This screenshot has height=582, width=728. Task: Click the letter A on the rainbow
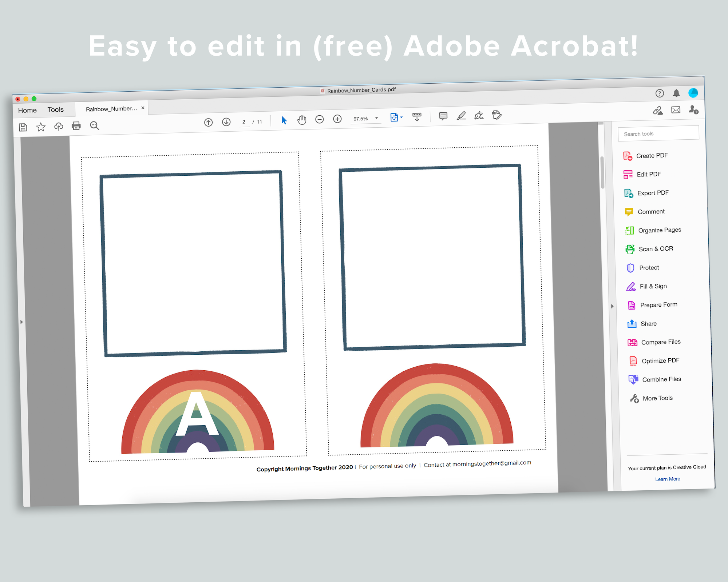pyautogui.click(x=197, y=414)
